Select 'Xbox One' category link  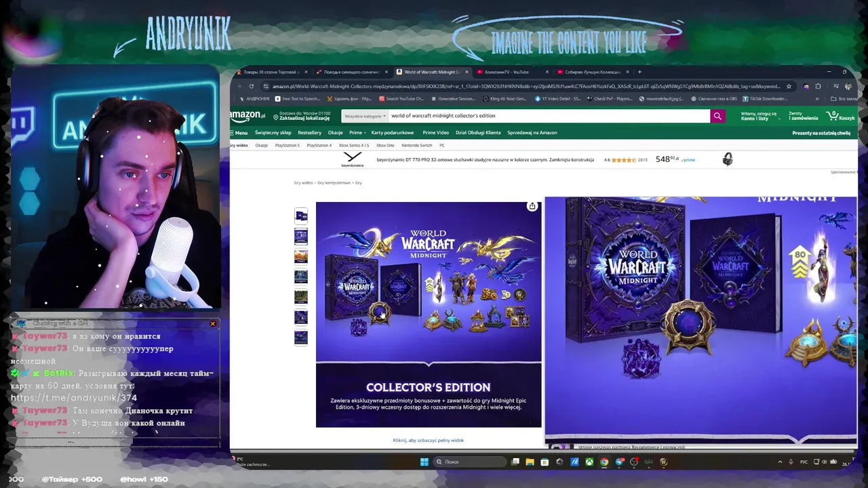(x=385, y=145)
